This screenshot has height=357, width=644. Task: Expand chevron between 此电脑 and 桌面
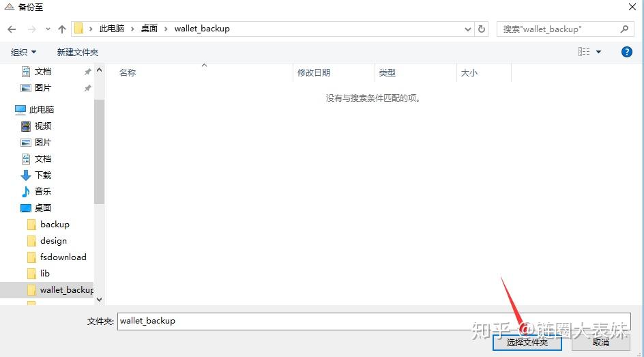[132, 29]
